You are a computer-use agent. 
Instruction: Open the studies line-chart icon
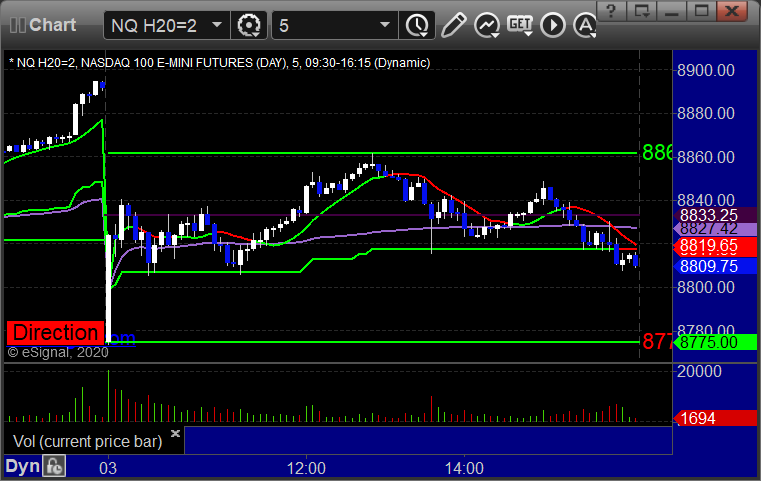point(487,25)
